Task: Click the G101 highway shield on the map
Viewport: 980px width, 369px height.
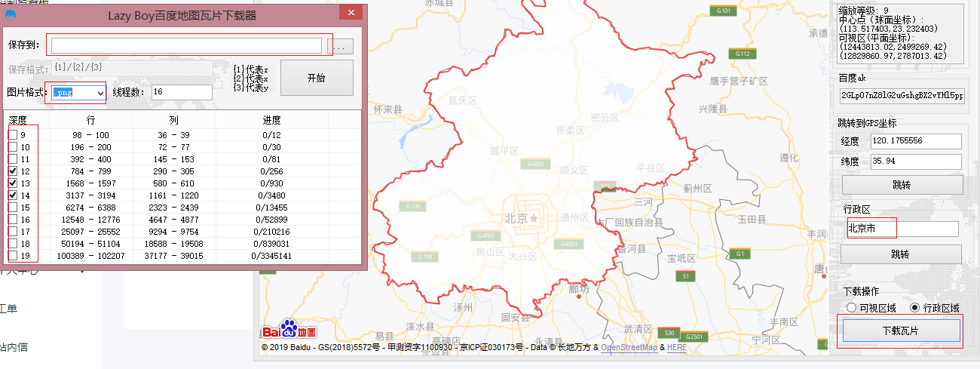Action: (724, 11)
